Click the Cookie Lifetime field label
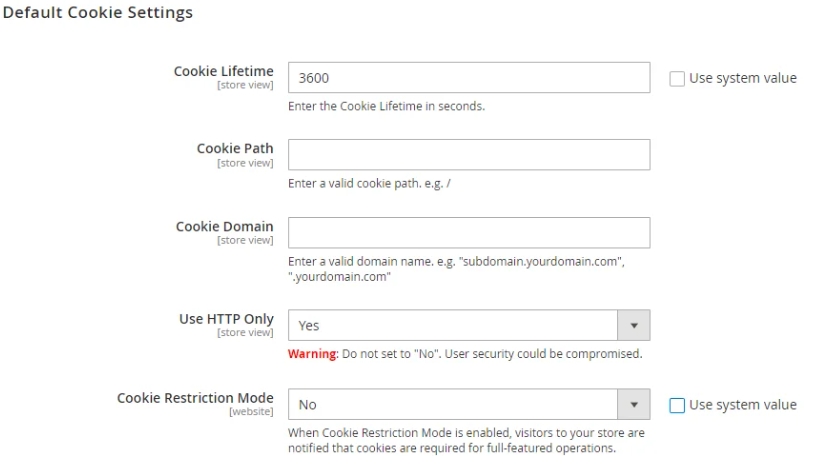The height and width of the screenshot is (456, 836). click(x=224, y=71)
